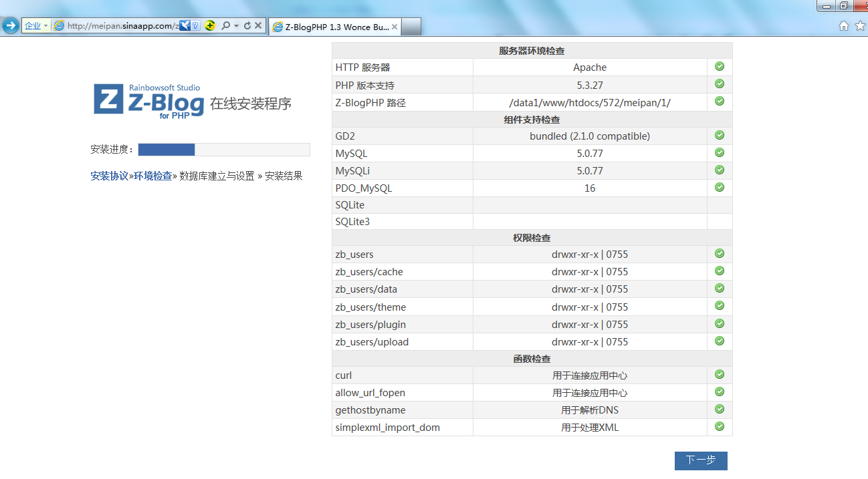Viewport: 868px width, 479px height.
Task: Click green check for zb_users/theme row
Action: pyautogui.click(x=720, y=306)
